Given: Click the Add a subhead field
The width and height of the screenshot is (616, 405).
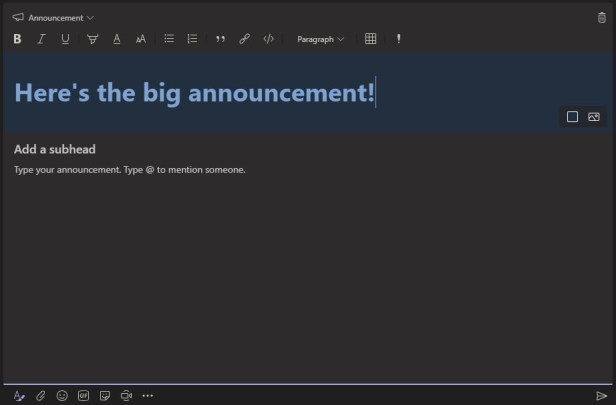Looking at the screenshot, I should [55, 149].
